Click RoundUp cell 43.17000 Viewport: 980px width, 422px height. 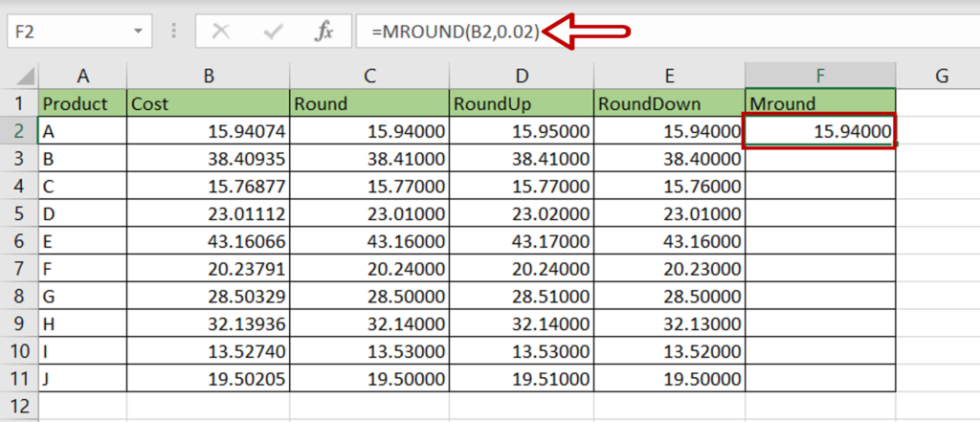point(522,241)
